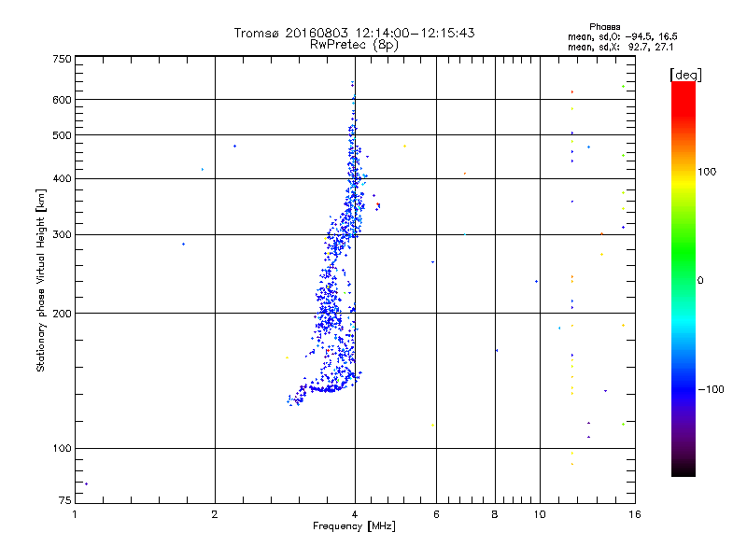747x560 pixels.
Task: Click the y-axis tick label "300"
Action: [62, 234]
